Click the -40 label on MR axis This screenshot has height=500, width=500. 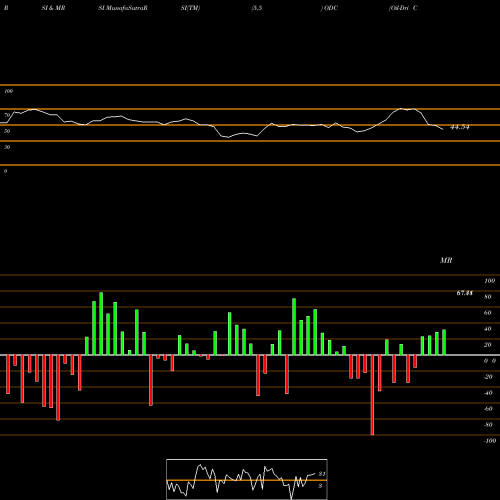[488, 393]
